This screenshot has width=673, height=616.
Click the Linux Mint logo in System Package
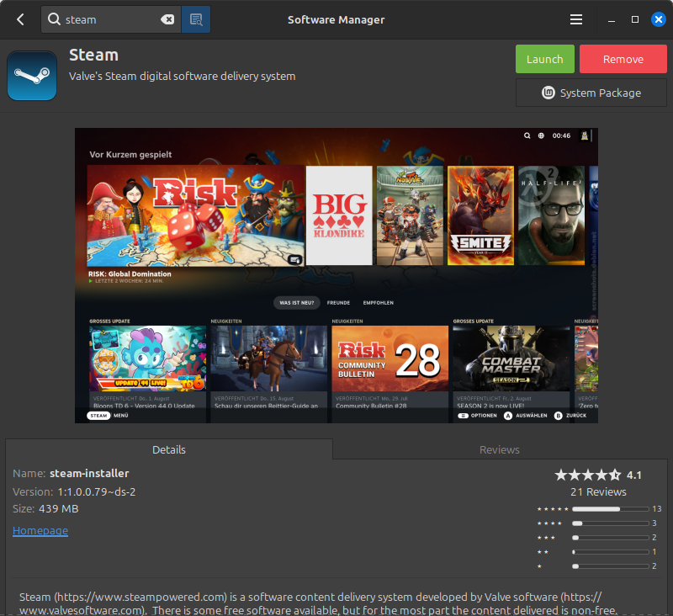tap(548, 93)
